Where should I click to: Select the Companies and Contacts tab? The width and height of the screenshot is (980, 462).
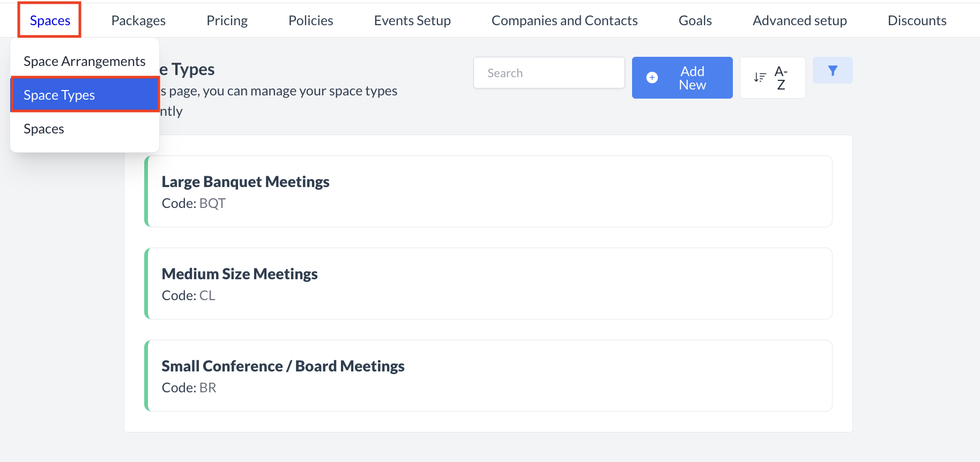coord(564,20)
